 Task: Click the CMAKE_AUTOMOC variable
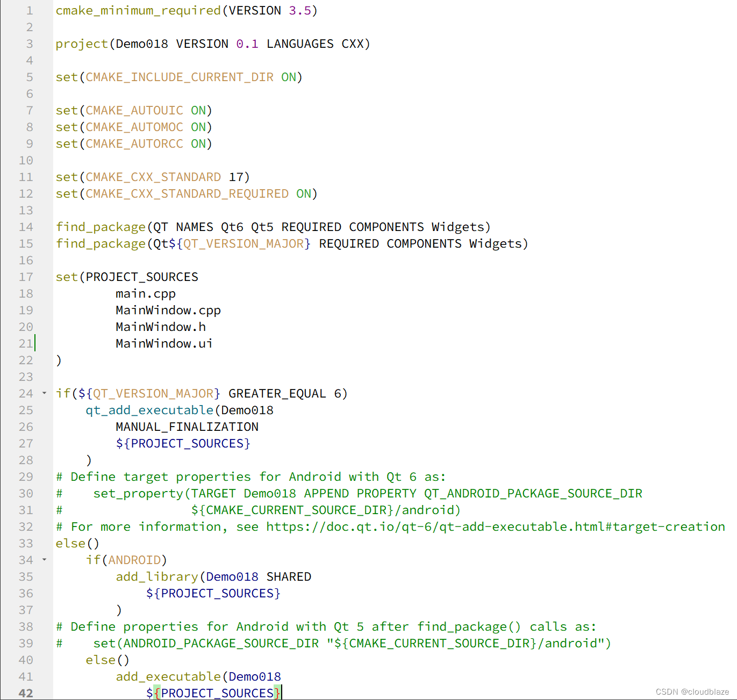[134, 127]
